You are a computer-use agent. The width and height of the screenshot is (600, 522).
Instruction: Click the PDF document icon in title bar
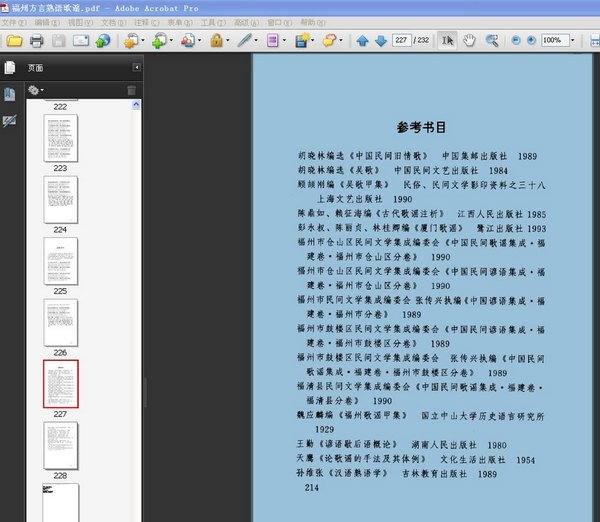[x=5, y=7]
